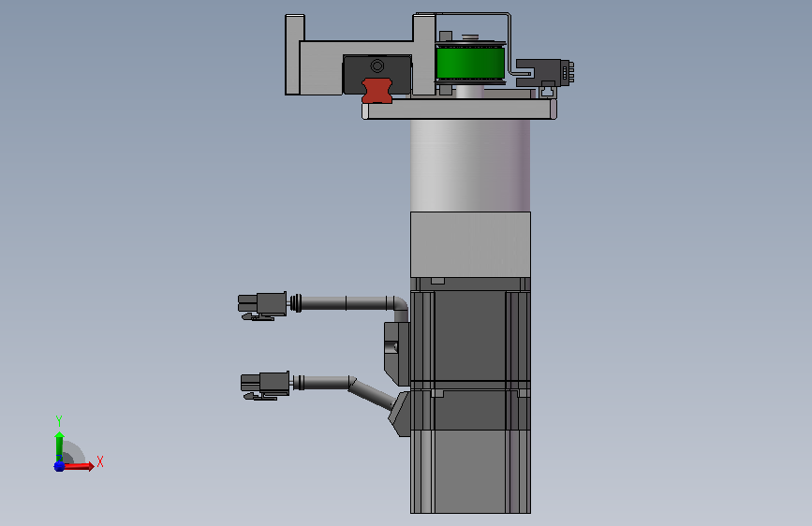Select the red linear guide rail profile
This screenshot has width=812, height=526.
tap(376, 91)
